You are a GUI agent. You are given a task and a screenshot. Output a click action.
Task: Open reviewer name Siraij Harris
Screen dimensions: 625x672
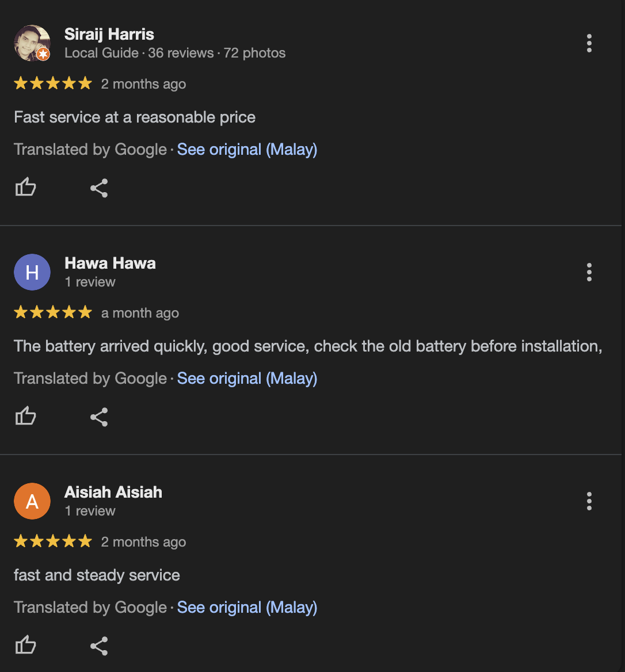[x=109, y=35]
